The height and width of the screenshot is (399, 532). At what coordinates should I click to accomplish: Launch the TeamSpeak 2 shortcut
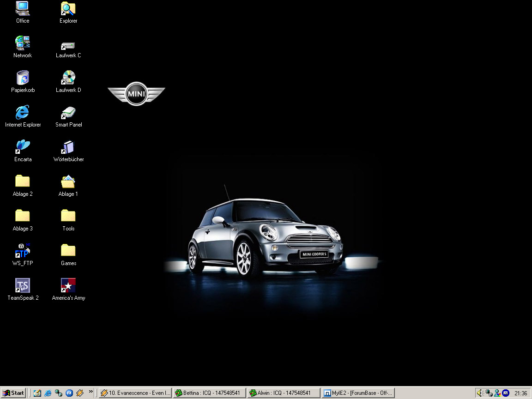[x=23, y=290]
